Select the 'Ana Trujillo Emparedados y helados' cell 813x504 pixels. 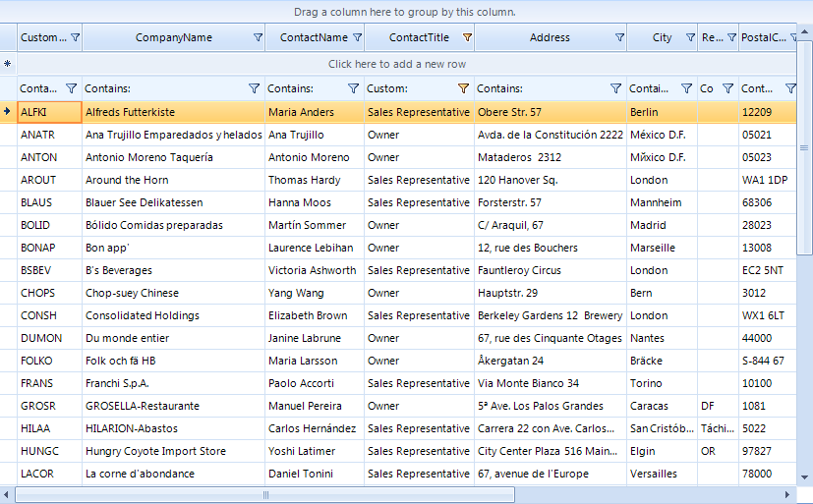click(174, 135)
